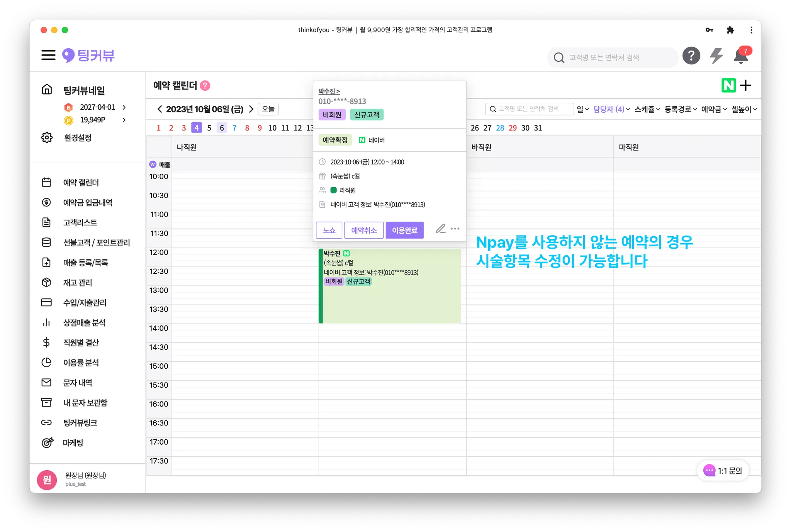Expand the 등록경로 dropdown
Screen dimensions: 791x532
pos(681,109)
